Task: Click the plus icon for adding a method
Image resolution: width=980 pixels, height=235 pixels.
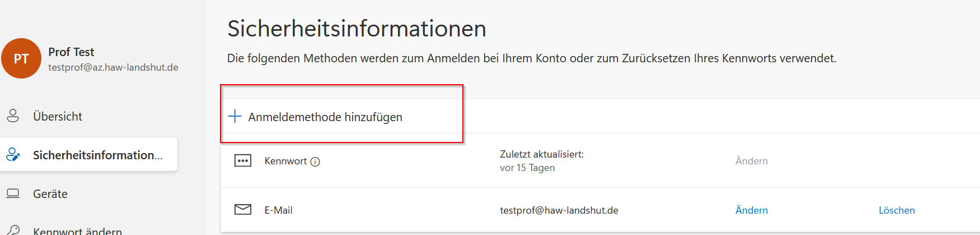Action: pos(235,116)
